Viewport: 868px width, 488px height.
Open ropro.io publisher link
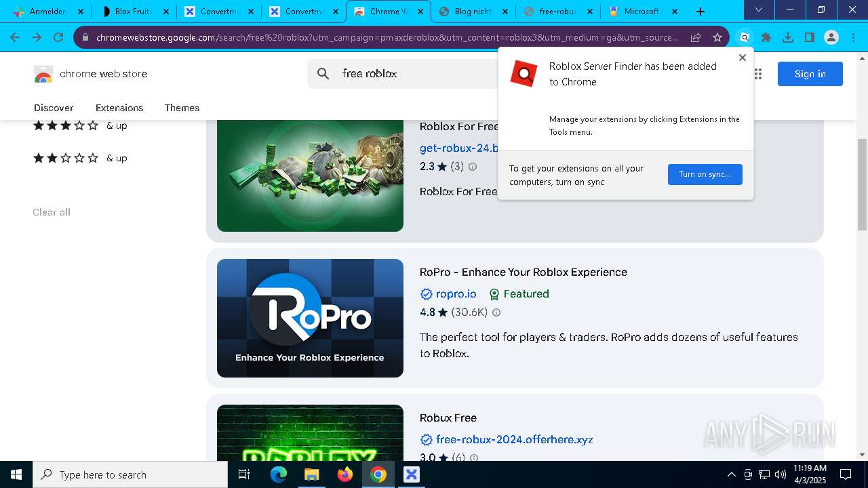(456, 293)
